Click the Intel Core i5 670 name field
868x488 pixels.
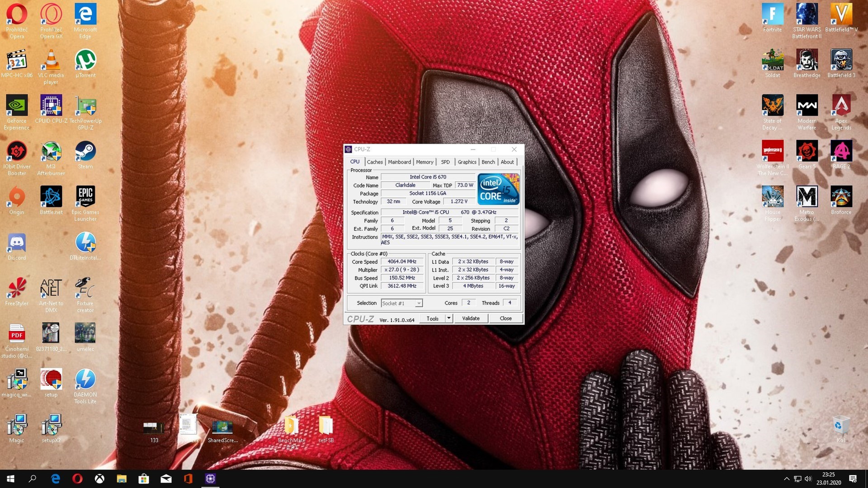click(x=428, y=177)
